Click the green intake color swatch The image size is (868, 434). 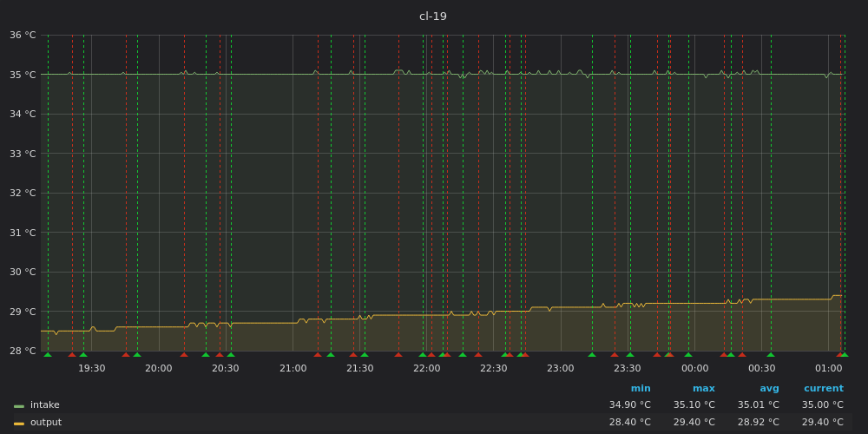tap(19, 405)
